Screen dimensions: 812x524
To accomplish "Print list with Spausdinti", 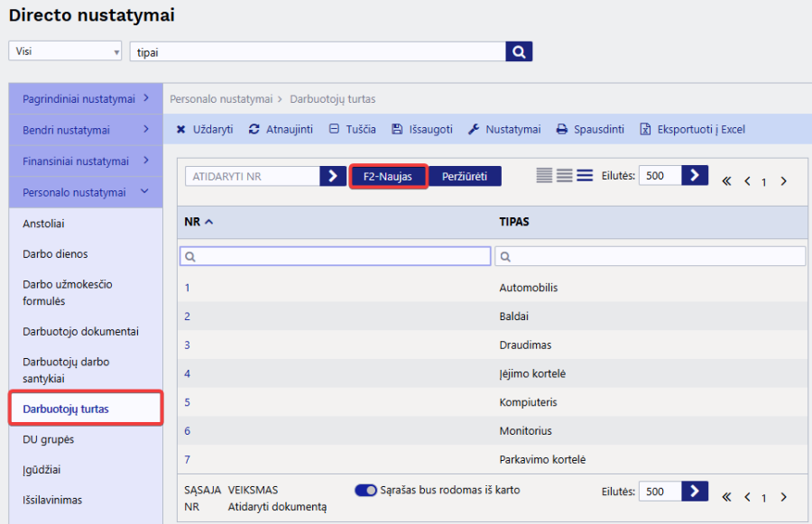I will tap(590, 130).
